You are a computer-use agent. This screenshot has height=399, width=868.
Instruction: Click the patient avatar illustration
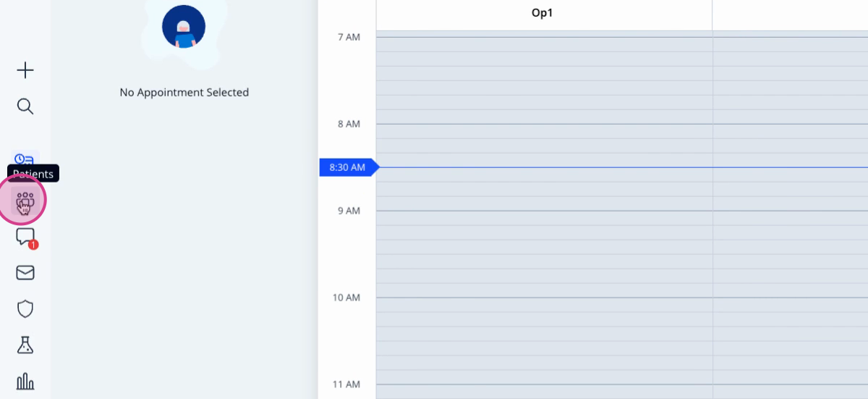tap(184, 28)
